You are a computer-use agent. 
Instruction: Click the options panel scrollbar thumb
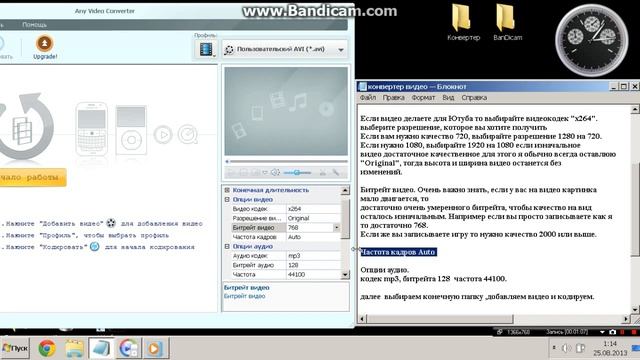click(x=345, y=218)
